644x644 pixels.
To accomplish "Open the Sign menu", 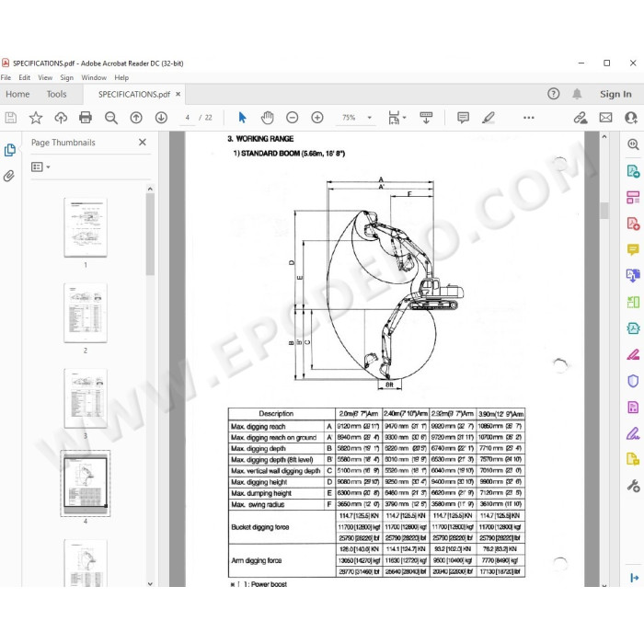I will (66, 77).
